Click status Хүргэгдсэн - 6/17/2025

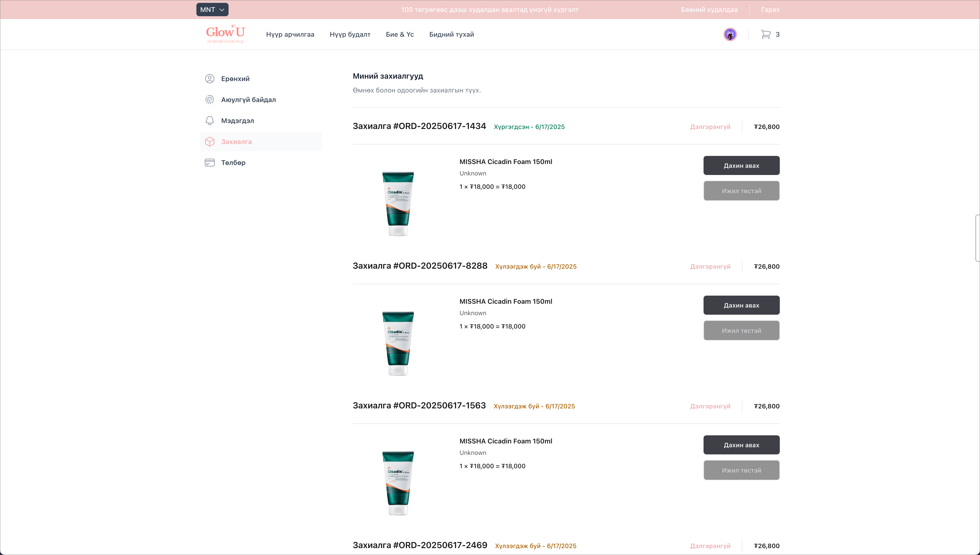point(529,127)
